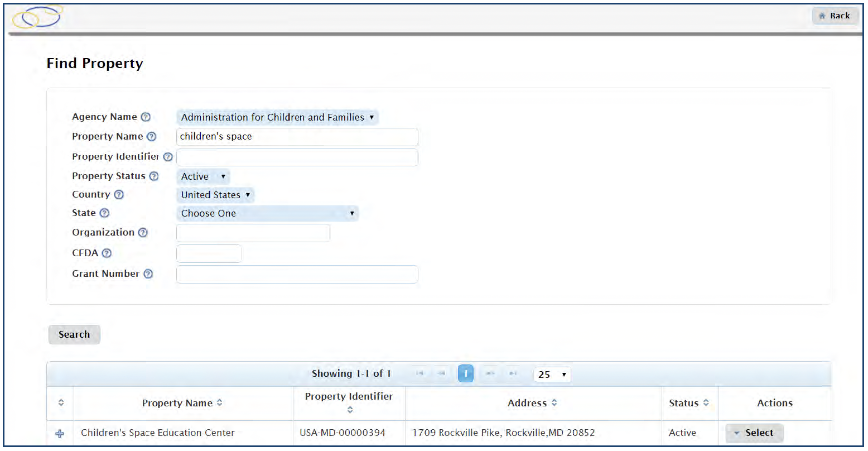Open the Country dropdown
This screenshot has height=451, width=868.
pyautogui.click(x=215, y=195)
